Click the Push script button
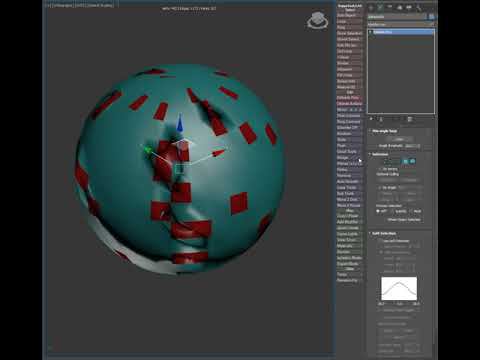 pos(349,146)
